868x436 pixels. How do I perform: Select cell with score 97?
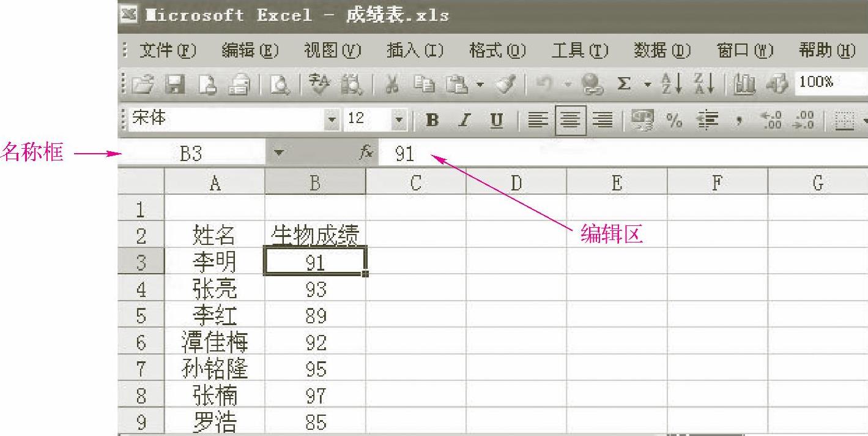[x=315, y=396]
